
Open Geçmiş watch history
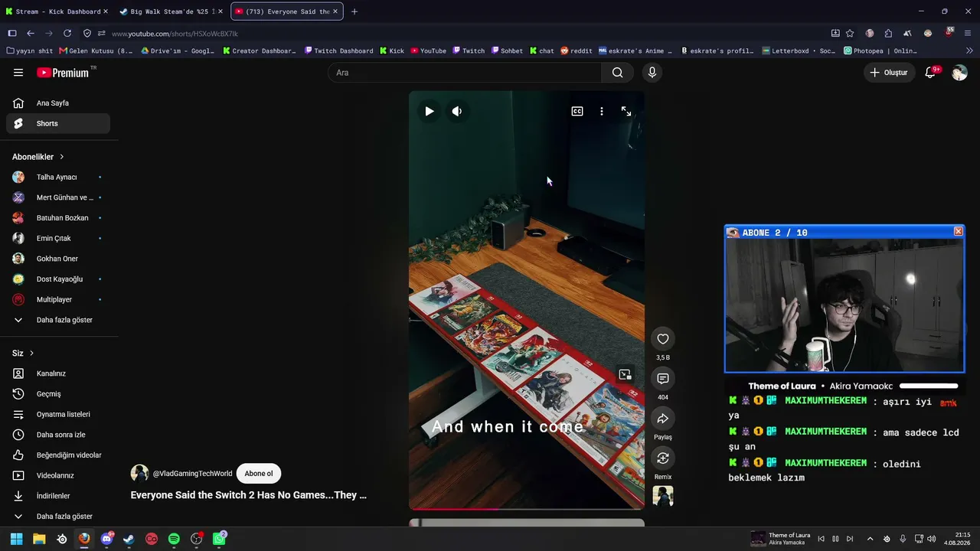[x=58, y=394]
